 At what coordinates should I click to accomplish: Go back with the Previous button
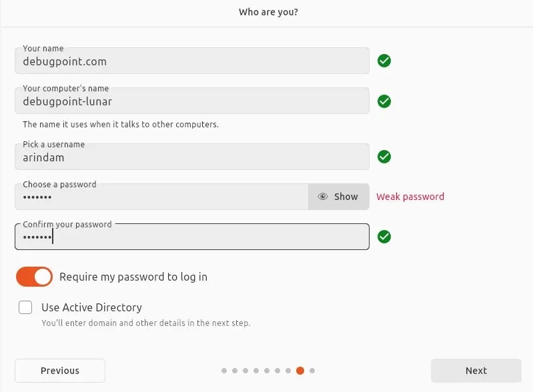click(60, 371)
